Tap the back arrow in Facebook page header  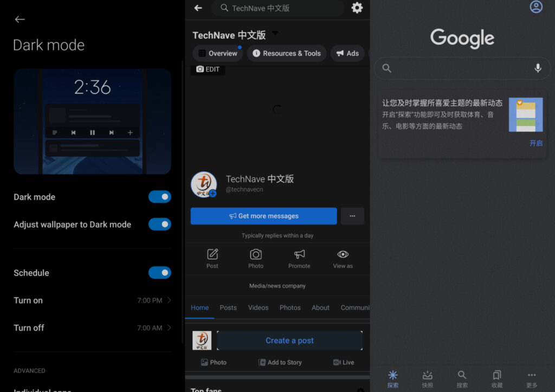coord(198,8)
